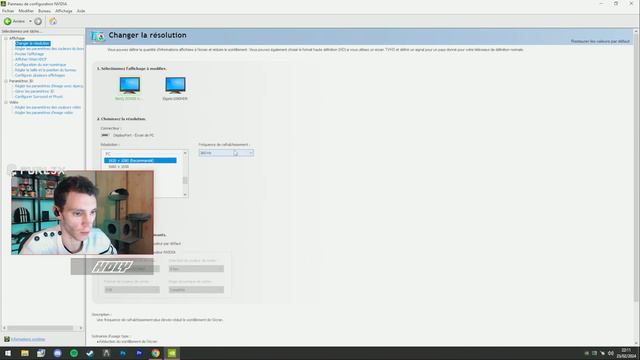The width and height of the screenshot is (640, 360).
Task: Open Steam from the taskbar
Action: click(x=90, y=353)
